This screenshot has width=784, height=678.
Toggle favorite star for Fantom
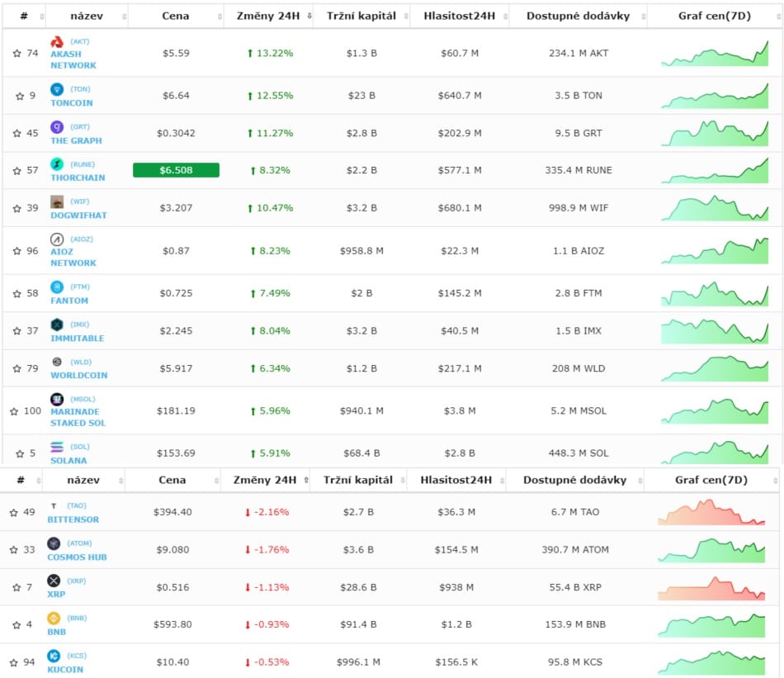17,293
